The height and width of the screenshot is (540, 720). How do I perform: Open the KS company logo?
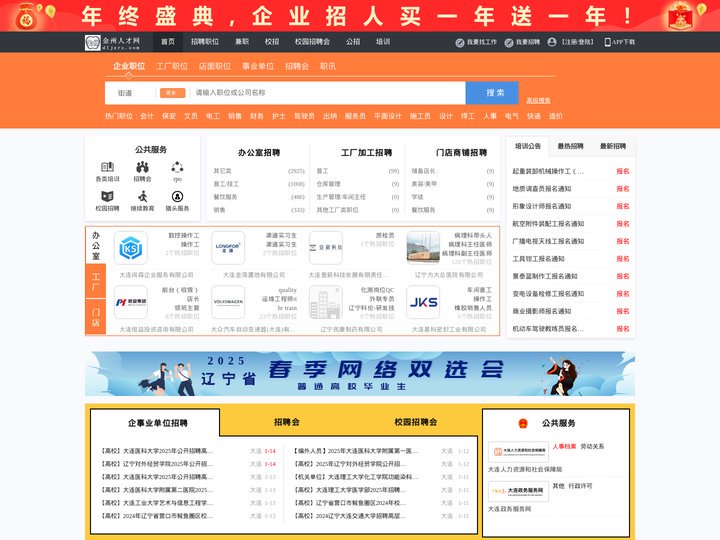pyautogui.click(x=130, y=248)
